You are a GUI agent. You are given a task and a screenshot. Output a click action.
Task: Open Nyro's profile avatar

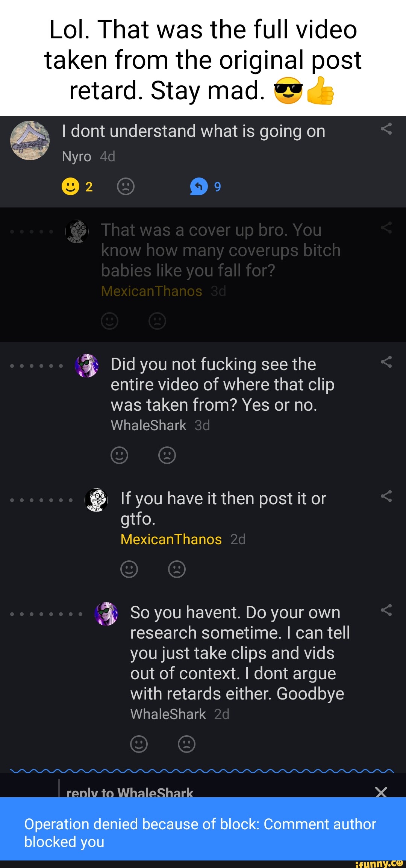click(29, 141)
